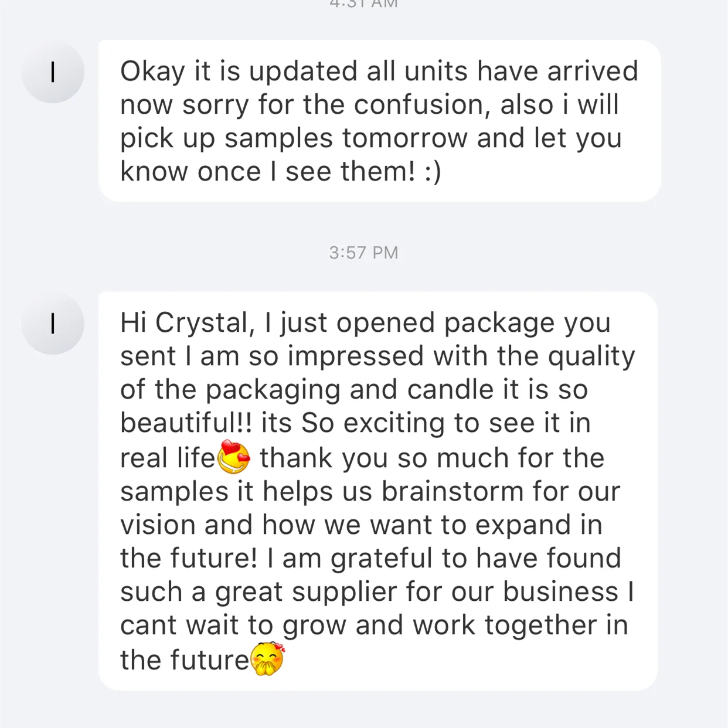The image size is (728, 728).
Task: Click the partially visible timestamp at top
Action: (363, 4)
